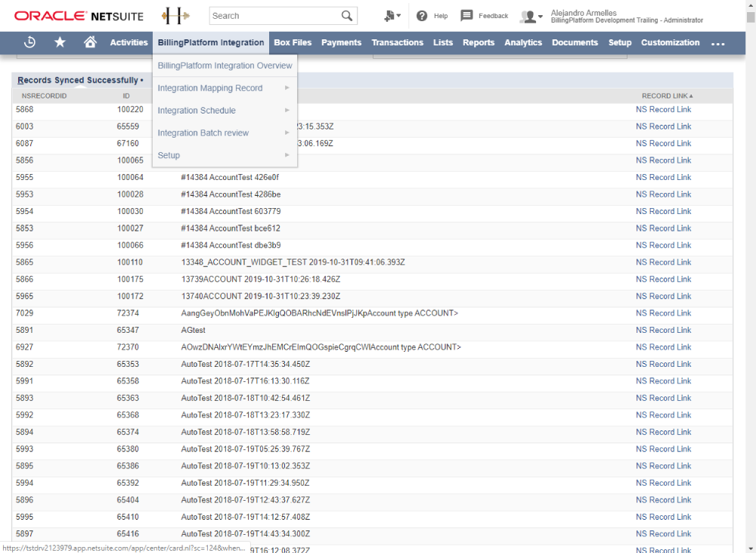Image resolution: width=756 pixels, height=553 pixels.
Task: Select '13739ACCOUNT 2019-10-31T10:26:18.426Z' cell
Action: (261, 279)
